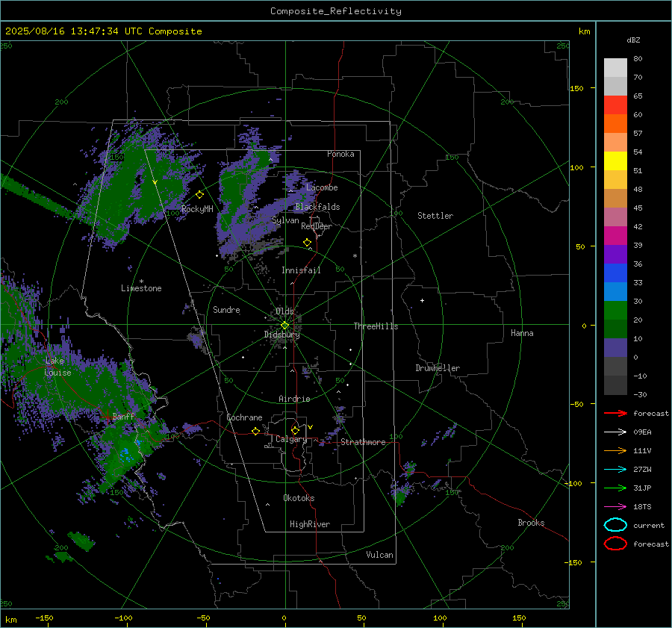Click the Innisfail city label

[x=301, y=270]
